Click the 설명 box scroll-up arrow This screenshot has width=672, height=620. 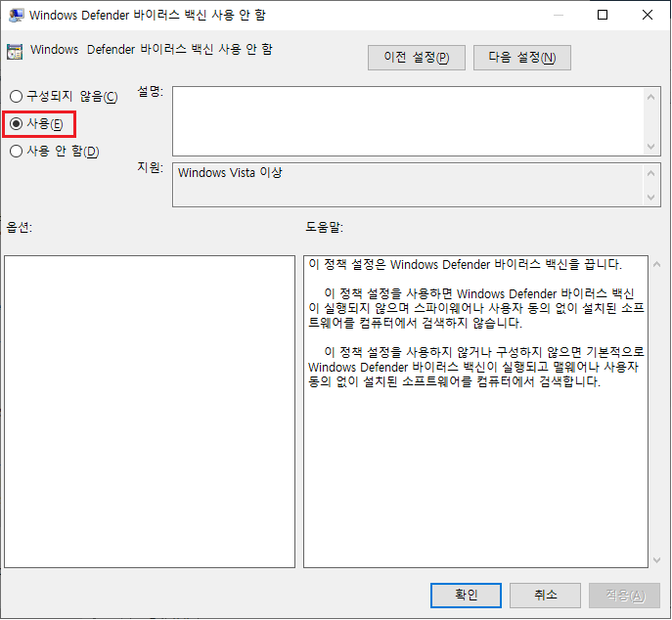click(x=650, y=97)
